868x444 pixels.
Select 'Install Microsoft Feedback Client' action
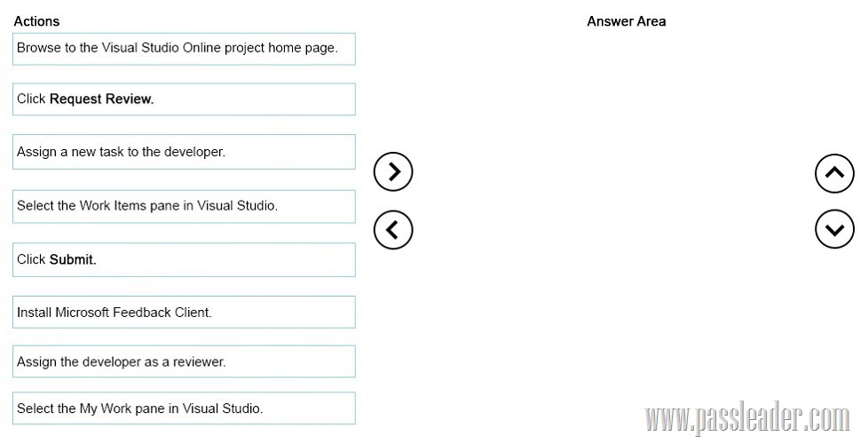tap(184, 313)
